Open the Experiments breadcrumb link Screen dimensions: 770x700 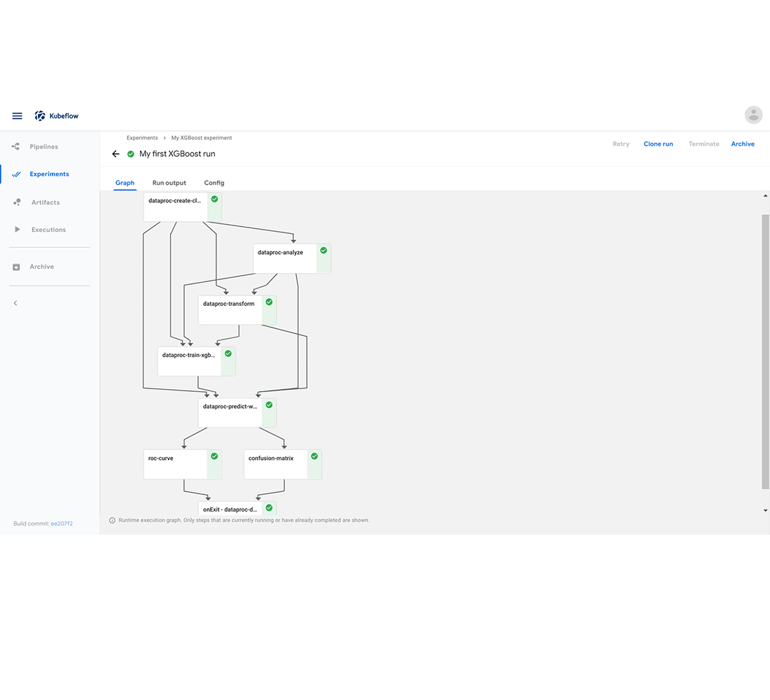[x=142, y=138]
